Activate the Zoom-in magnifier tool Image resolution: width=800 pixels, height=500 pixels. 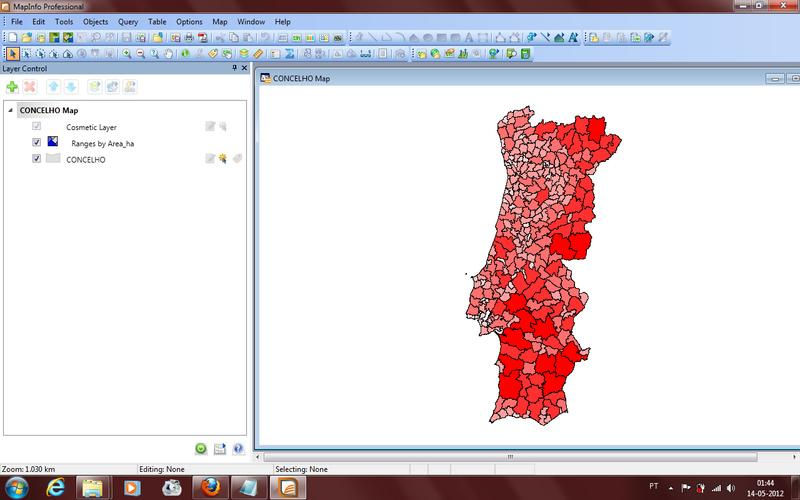127,54
